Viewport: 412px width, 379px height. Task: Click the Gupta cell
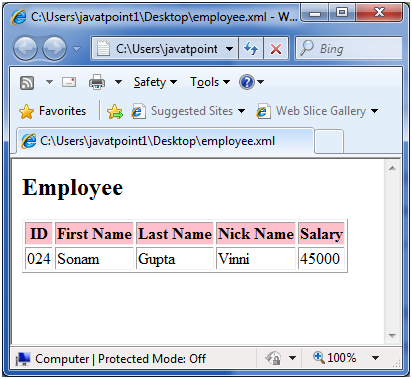click(x=175, y=259)
